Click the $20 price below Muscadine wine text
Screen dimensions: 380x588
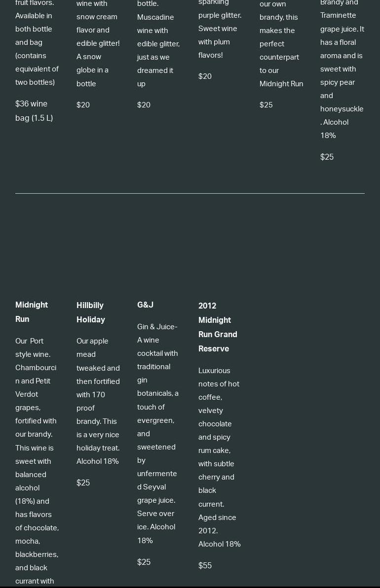point(144,105)
